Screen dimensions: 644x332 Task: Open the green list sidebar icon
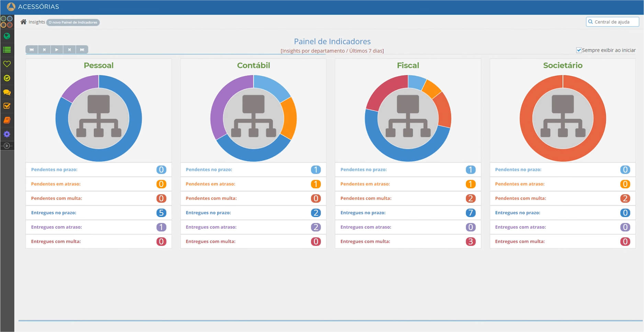(x=7, y=50)
